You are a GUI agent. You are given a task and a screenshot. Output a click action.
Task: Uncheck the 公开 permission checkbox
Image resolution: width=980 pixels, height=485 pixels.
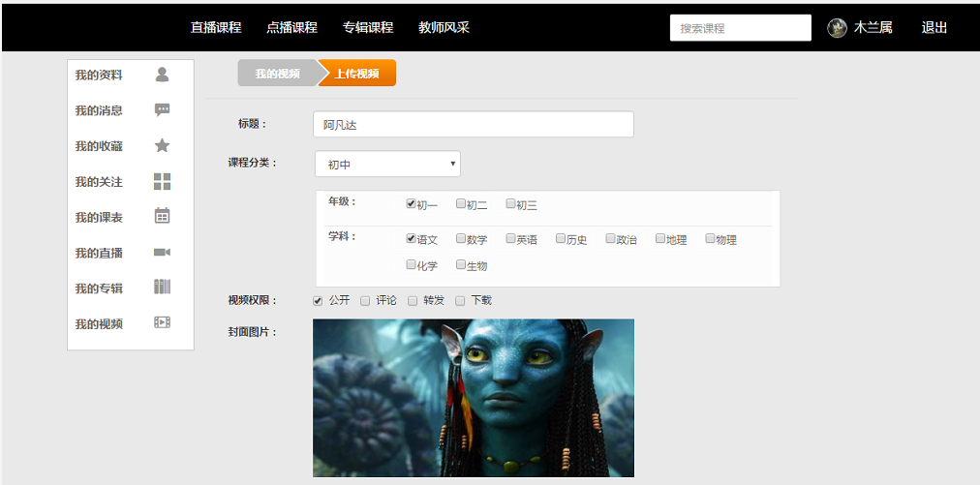coord(318,301)
